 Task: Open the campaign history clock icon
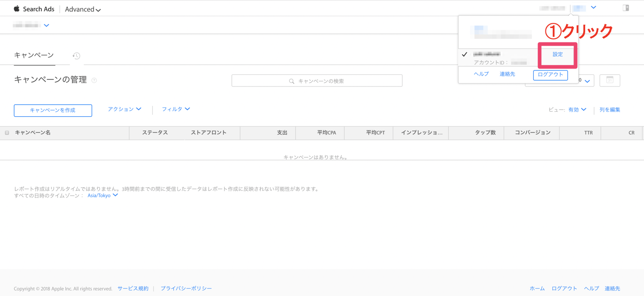76,56
